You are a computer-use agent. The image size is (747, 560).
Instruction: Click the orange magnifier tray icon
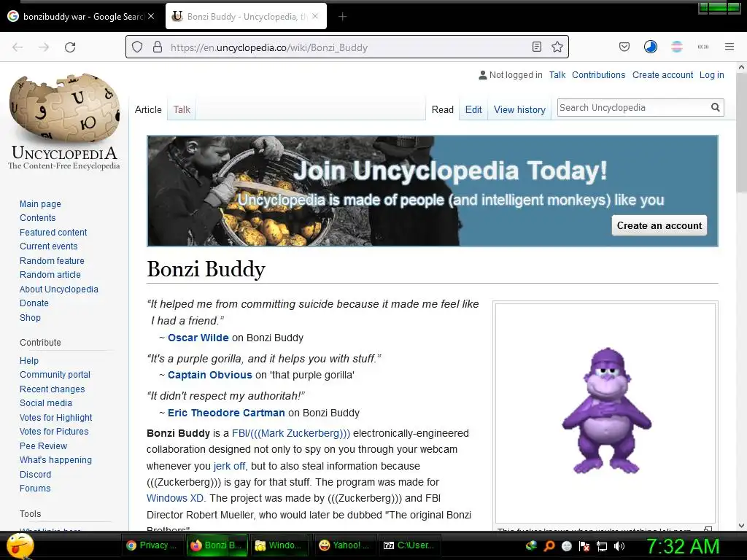[x=549, y=545]
